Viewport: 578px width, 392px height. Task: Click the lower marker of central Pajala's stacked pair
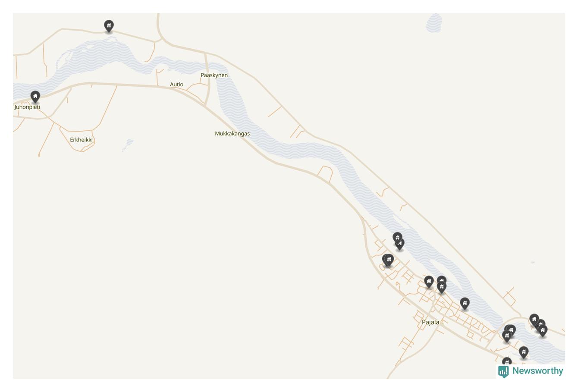tap(441, 287)
